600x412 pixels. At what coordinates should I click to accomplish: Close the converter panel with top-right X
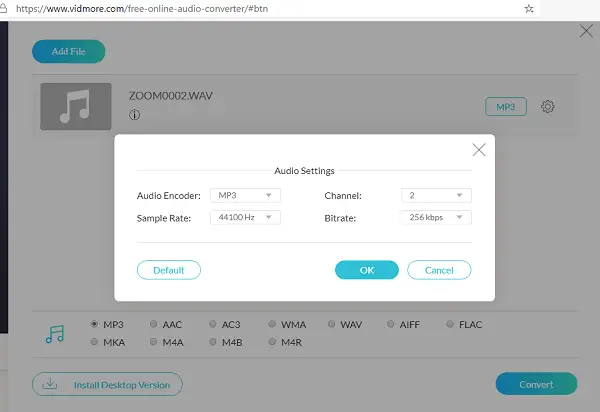click(586, 31)
